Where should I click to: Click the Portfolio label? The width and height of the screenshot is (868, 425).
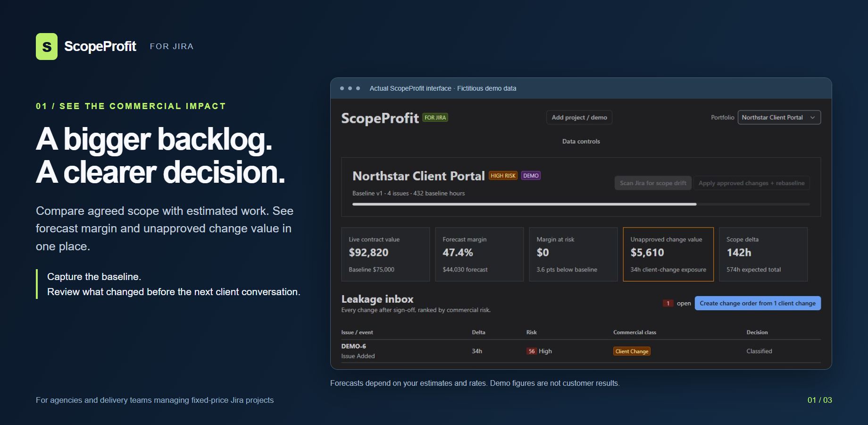(x=723, y=118)
